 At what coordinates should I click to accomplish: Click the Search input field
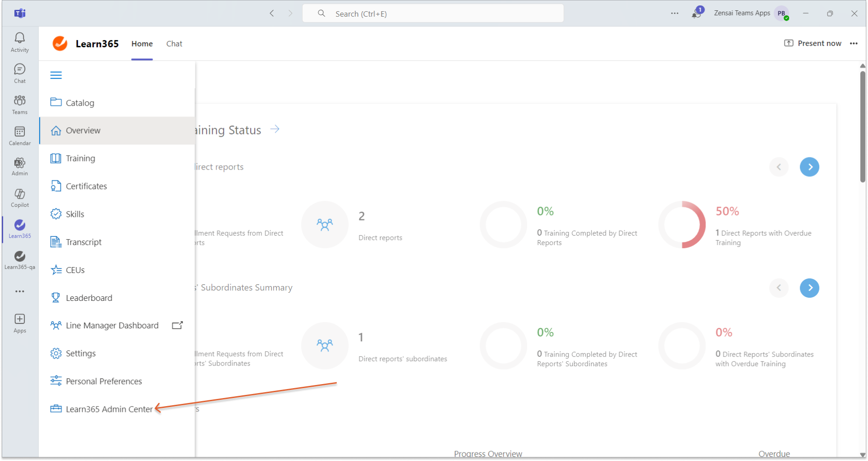(433, 13)
